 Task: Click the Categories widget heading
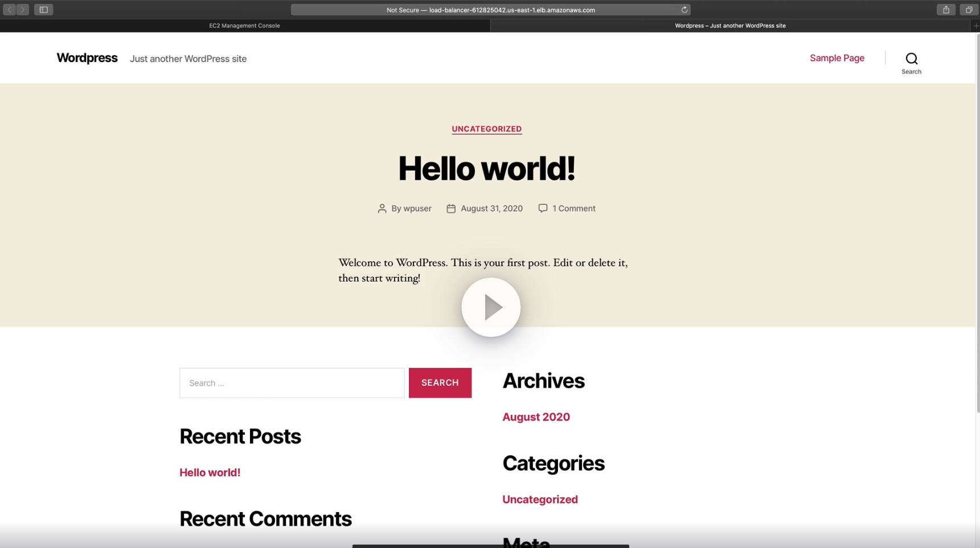click(x=553, y=463)
